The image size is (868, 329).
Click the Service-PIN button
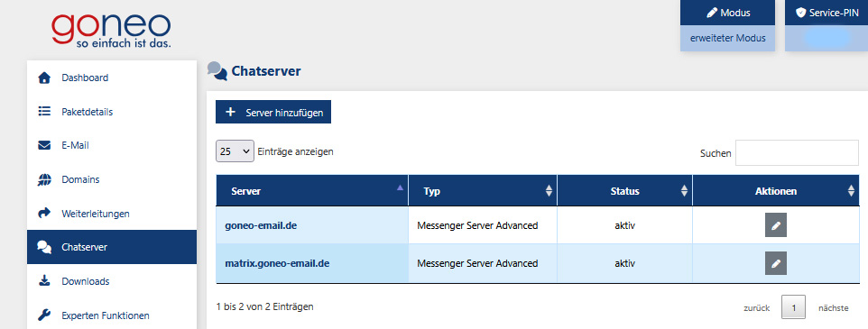(x=826, y=13)
